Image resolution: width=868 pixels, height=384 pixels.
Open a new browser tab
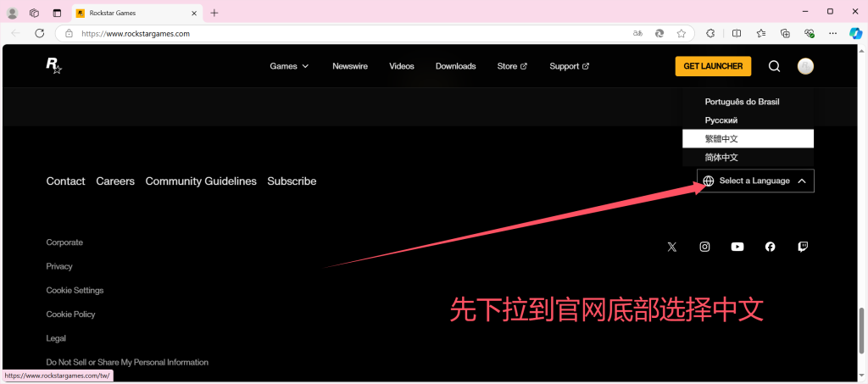pos(214,13)
